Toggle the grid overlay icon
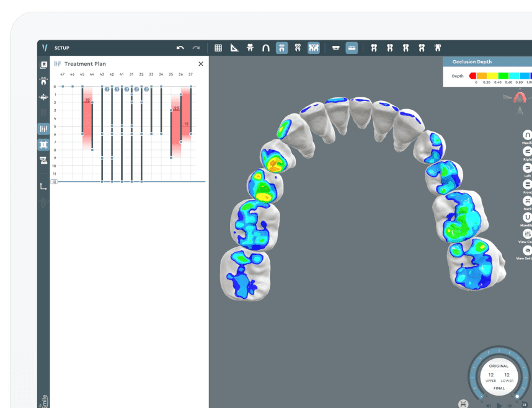This screenshot has width=532, height=408. (x=218, y=48)
